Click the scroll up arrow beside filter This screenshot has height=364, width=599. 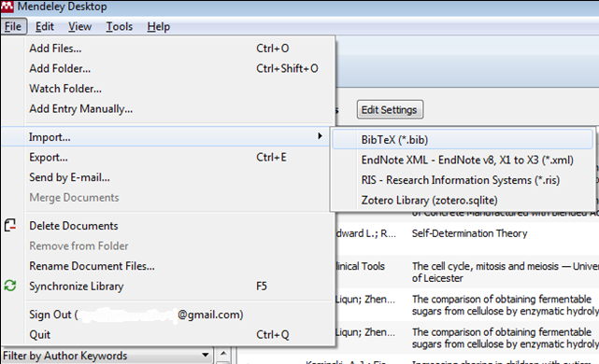pyautogui.click(x=224, y=353)
